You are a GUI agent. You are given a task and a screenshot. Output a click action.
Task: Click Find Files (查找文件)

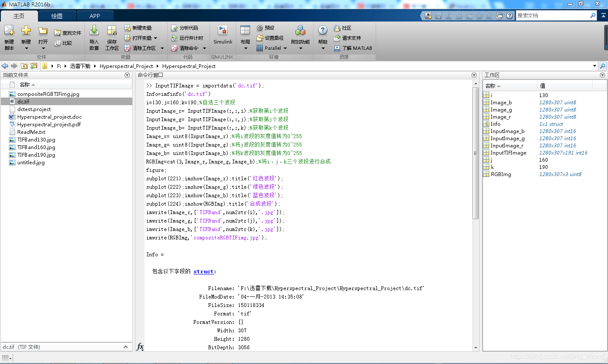pos(68,33)
